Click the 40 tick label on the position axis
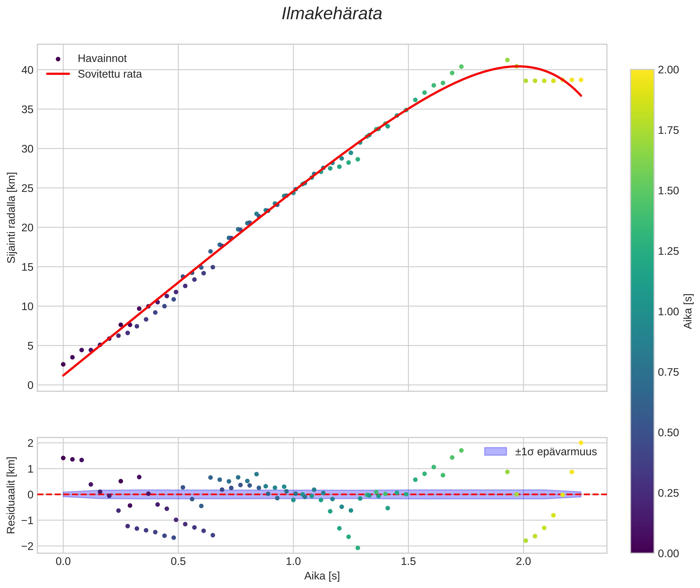Screen dimensions: 700x588 click(x=28, y=70)
